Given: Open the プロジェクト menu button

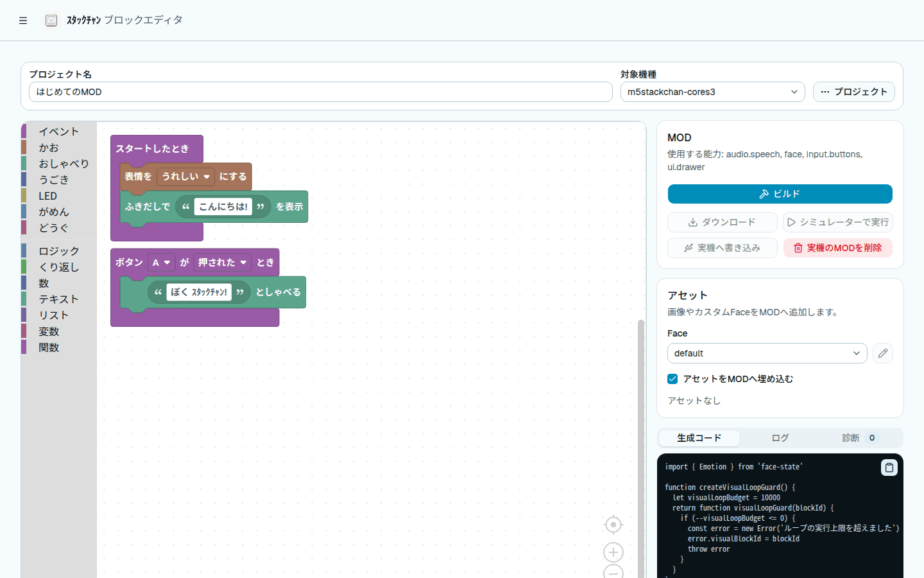Looking at the screenshot, I should coord(853,92).
